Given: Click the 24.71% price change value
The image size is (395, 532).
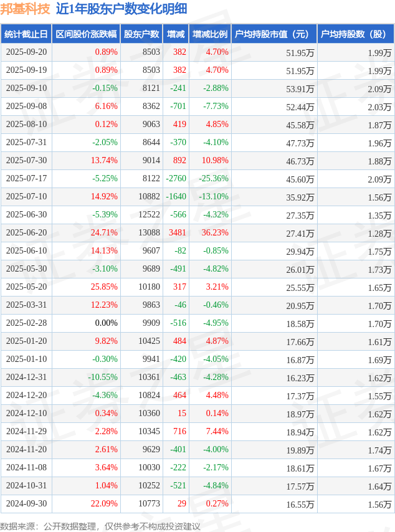Looking at the screenshot, I should [x=104, y=233].
